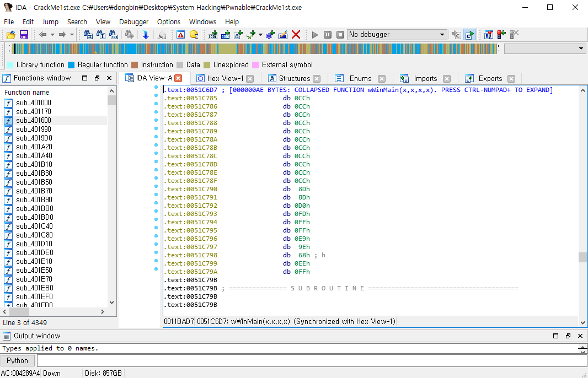Open the Search menu
This screenshot has width=588, height=378.
77,21
